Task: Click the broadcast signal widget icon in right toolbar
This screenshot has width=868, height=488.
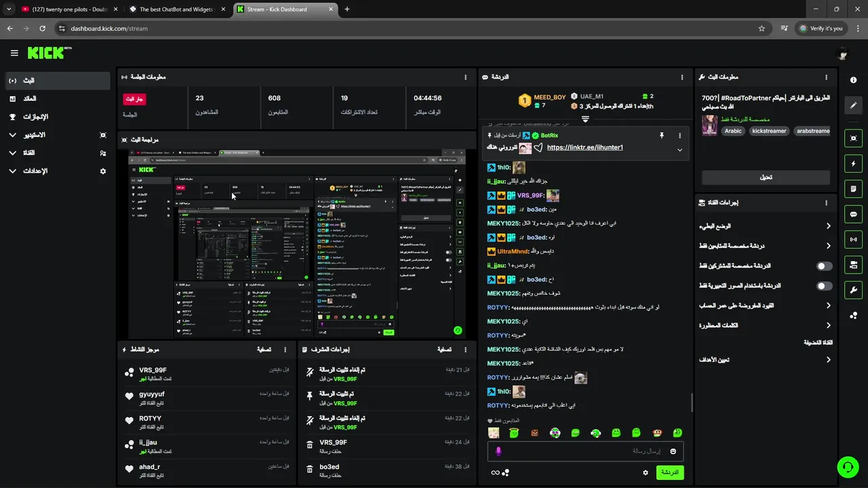Action: coord(853,239)
